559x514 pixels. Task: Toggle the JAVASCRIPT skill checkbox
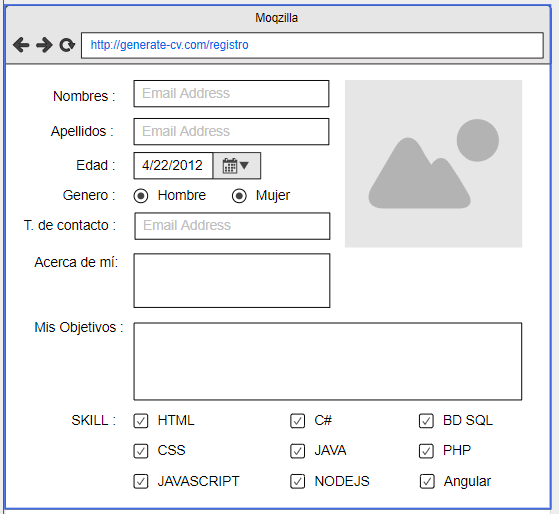tap(141, 481)
